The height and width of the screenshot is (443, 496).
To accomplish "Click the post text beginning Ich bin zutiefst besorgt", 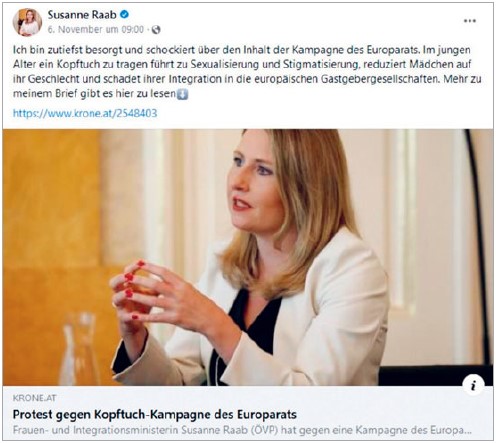I will point(247,72).
